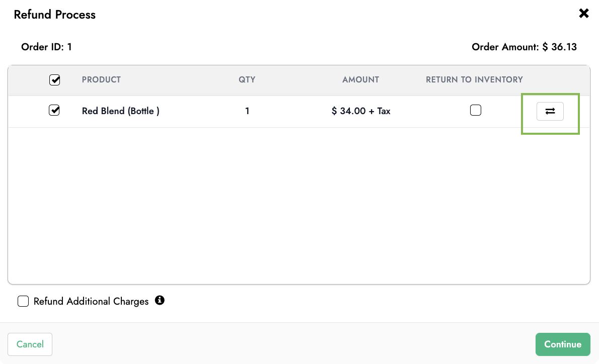The image size is (599, 364).
Task: Open the Refund Additional Charges info icon
Action: tap(160, 300)
